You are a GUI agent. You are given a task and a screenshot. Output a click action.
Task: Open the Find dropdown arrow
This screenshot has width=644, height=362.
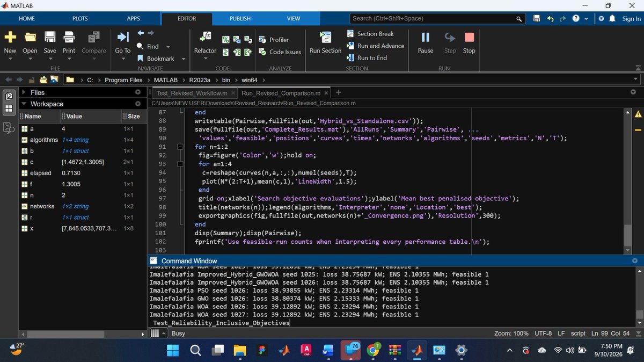168,47
